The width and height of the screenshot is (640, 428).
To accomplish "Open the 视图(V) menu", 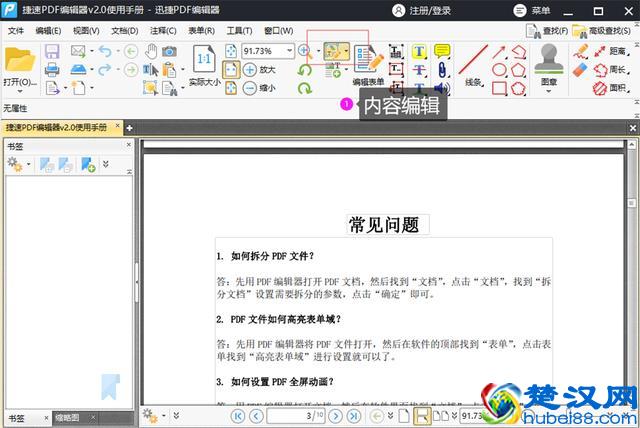I will point(86,31).
